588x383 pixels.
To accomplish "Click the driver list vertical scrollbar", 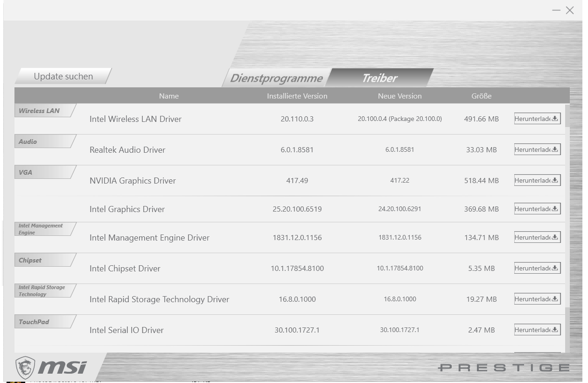I will click(567, 228).
